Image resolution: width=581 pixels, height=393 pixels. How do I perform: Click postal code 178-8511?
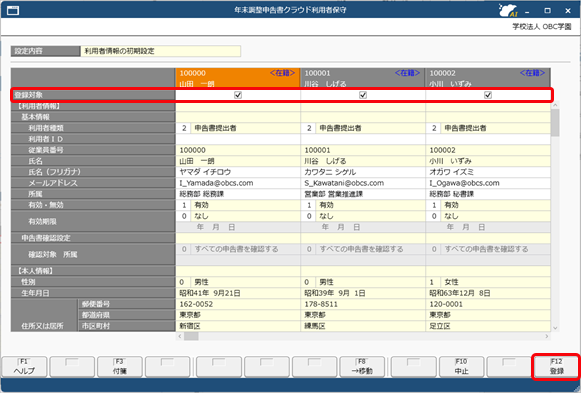[363, 304]
